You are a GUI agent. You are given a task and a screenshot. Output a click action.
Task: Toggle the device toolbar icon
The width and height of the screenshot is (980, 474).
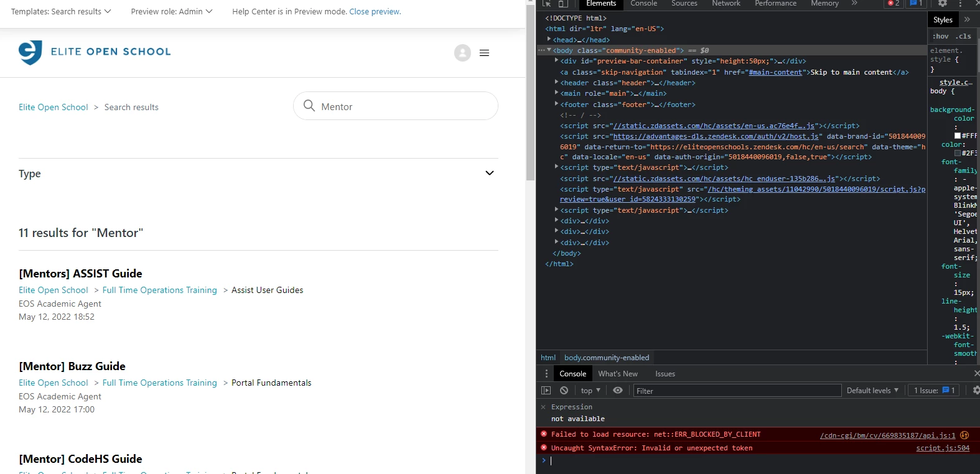[x=563, y=4]
